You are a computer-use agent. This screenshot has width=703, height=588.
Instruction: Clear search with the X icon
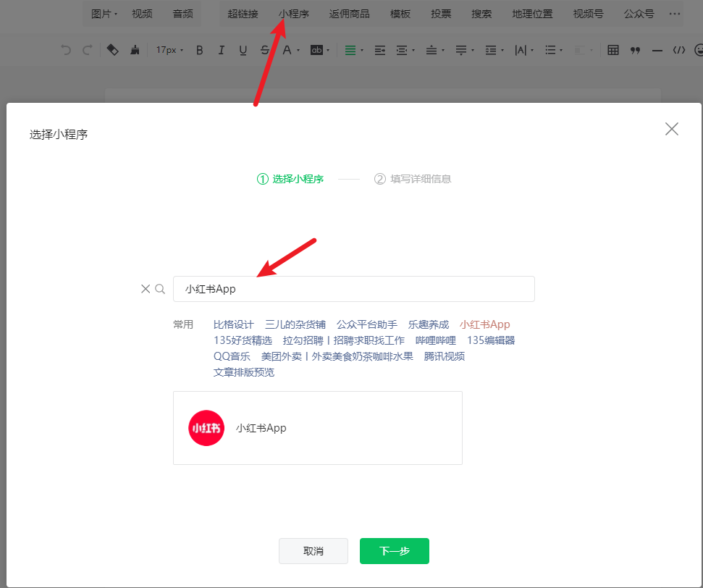click(146, 289)
